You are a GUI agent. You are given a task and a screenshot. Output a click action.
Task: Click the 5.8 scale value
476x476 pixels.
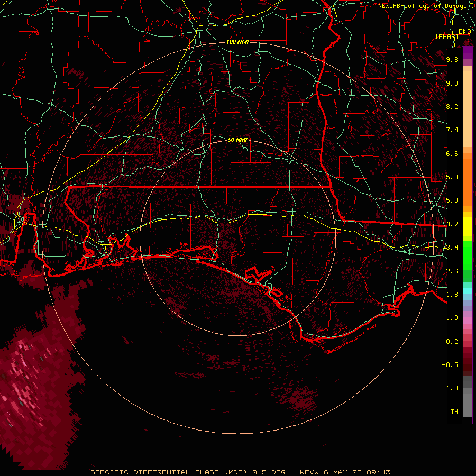(452, 177)
